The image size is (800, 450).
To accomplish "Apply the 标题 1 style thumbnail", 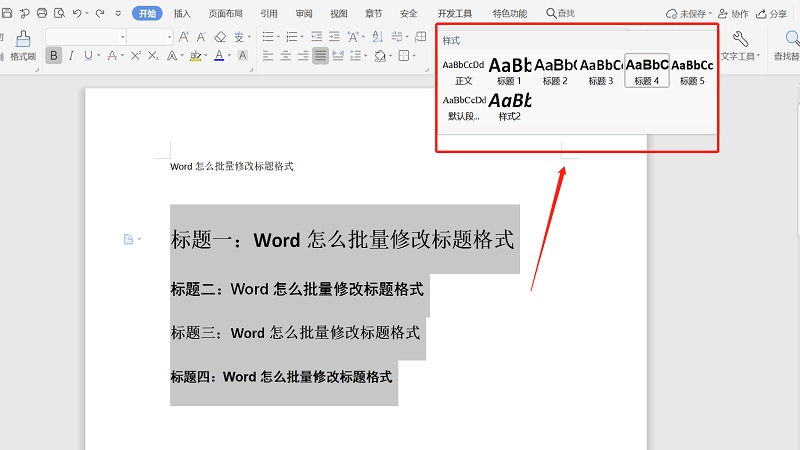I will point(509,71).
